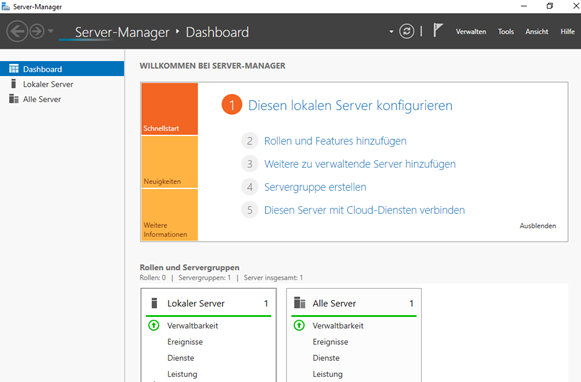
Task: Open Leistung in Lokaler Server tile
Action: tap(182, 374)
